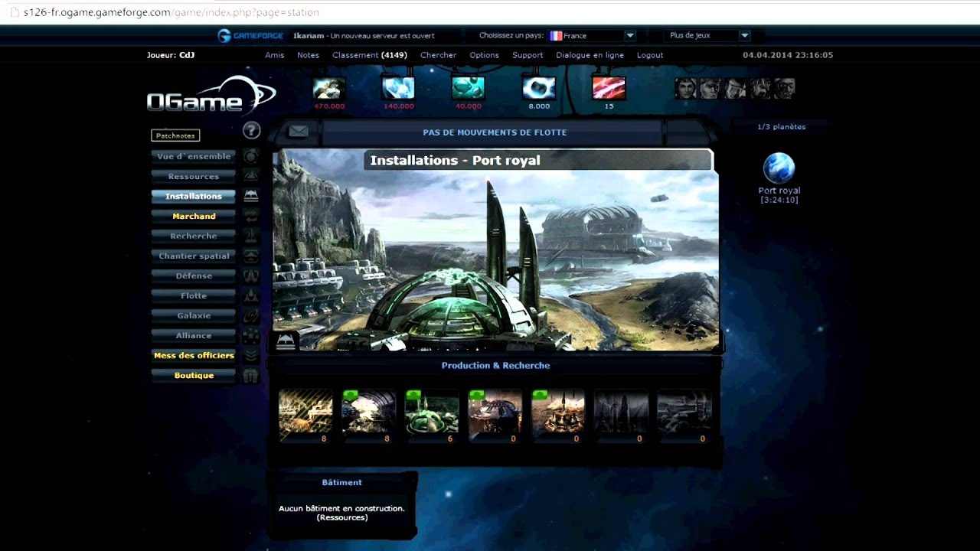The image size is (980, 551).
Task: Click the icon beside Installations menu
Action: [x=250, y=196]
